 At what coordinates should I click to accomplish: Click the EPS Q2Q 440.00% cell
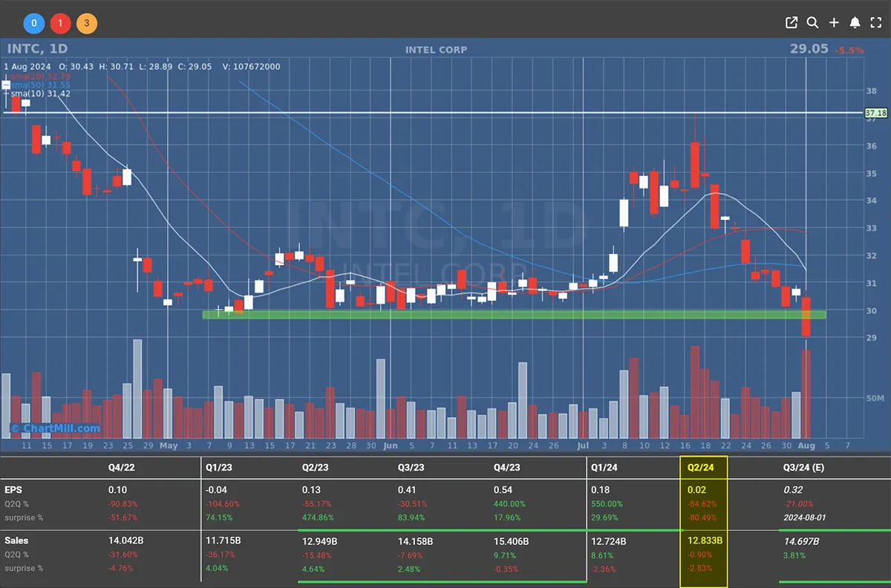pos(509,504)
